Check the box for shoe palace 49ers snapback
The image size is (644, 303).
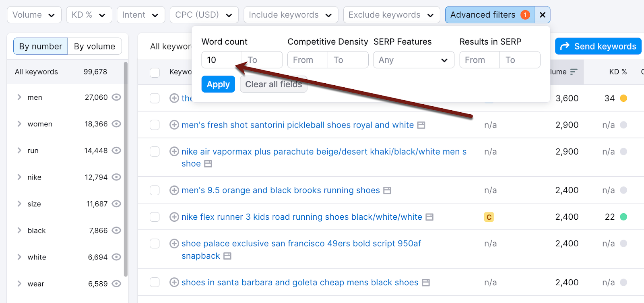coord(155,243)
